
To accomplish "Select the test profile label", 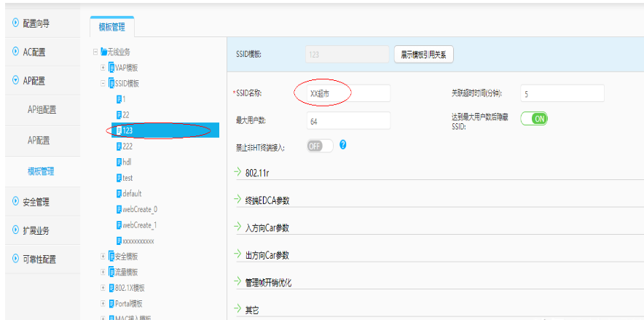I will click(127, 178).
